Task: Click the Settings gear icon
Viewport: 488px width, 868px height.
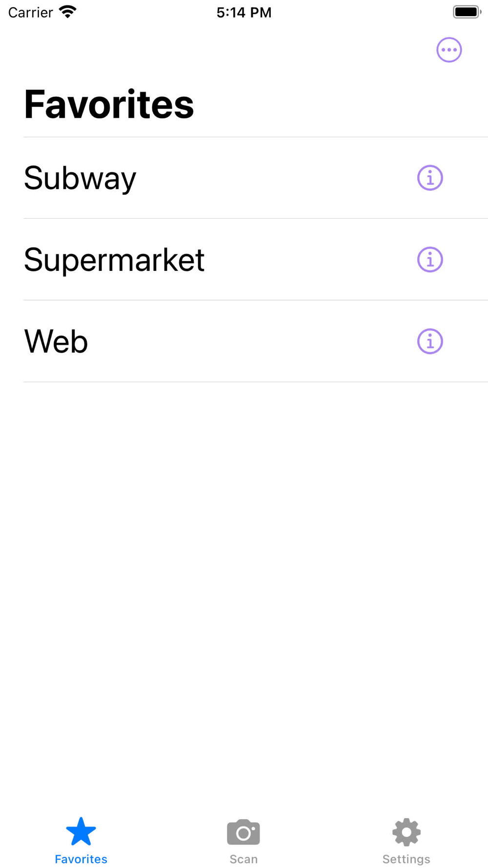Action: pyautogui.click(x=407, y=832)
